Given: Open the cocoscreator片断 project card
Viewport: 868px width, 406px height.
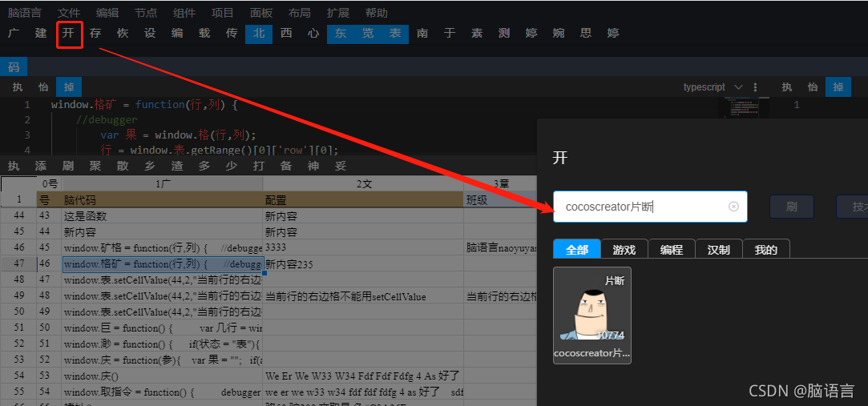Looking at the screenshot, I should point(592,316).
